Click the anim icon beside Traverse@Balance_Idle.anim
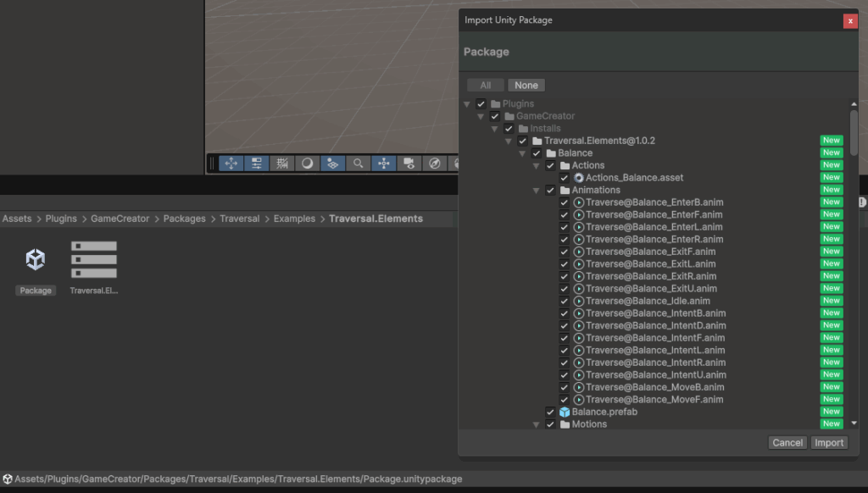Image resolution: width=868 pixels, height=493 pixels. 578,301
